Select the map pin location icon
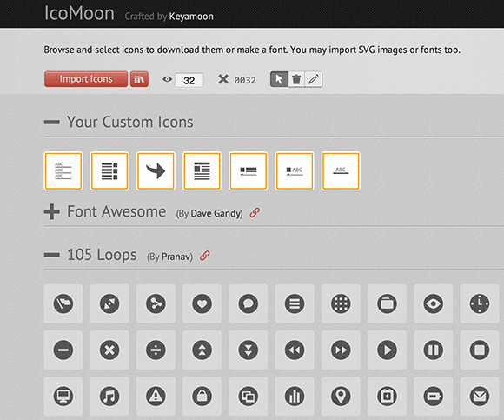This screenshot has width=504, height=420. click(341, 397)
